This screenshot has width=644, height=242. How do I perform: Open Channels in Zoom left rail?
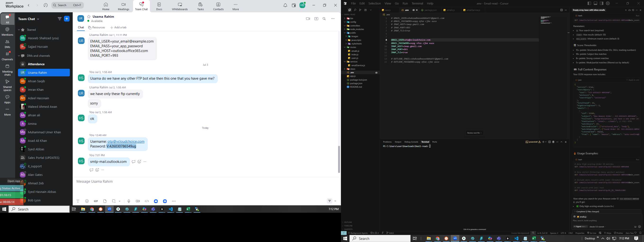pyautogui.click(x=8, y=56)
